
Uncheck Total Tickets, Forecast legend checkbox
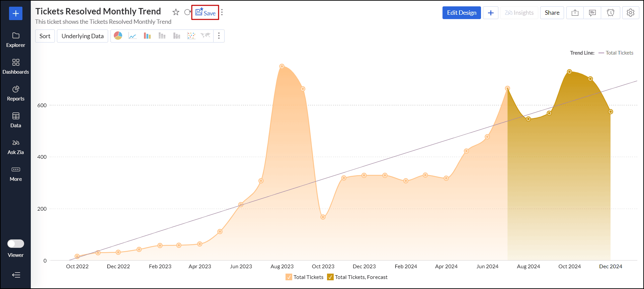click(x=330, y=277)
